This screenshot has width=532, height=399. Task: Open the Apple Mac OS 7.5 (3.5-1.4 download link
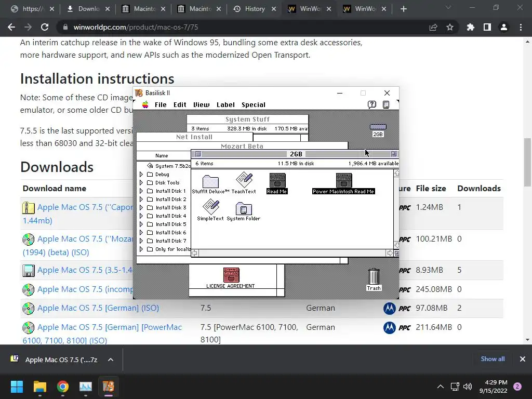tap(85, 270)
